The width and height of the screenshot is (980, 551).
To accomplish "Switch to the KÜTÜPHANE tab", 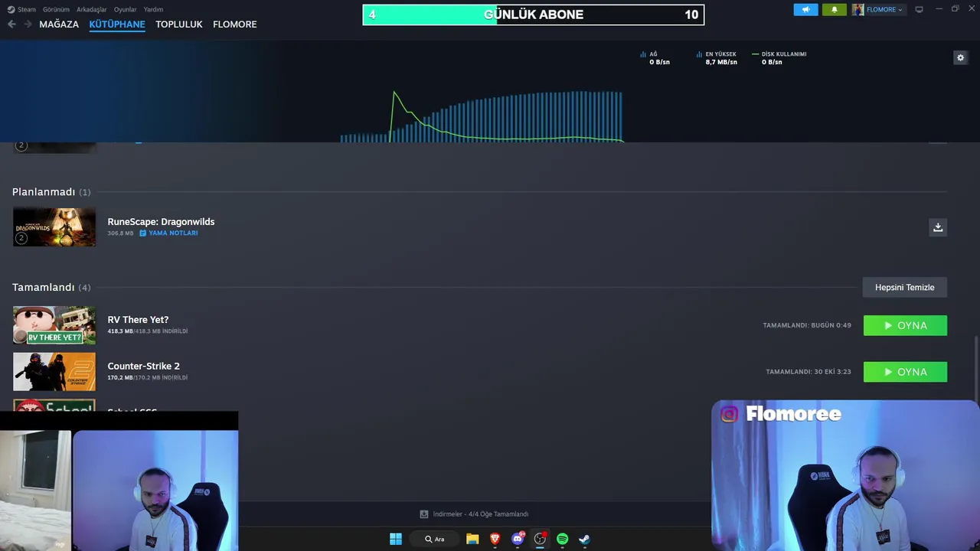I will (117, 24).
